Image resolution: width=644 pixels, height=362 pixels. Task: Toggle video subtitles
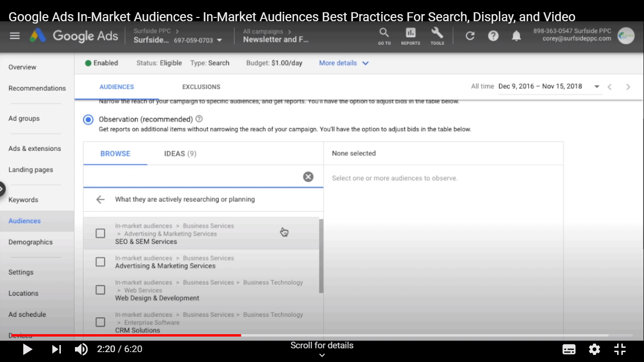pyautogui.click(x=569, y=349)
